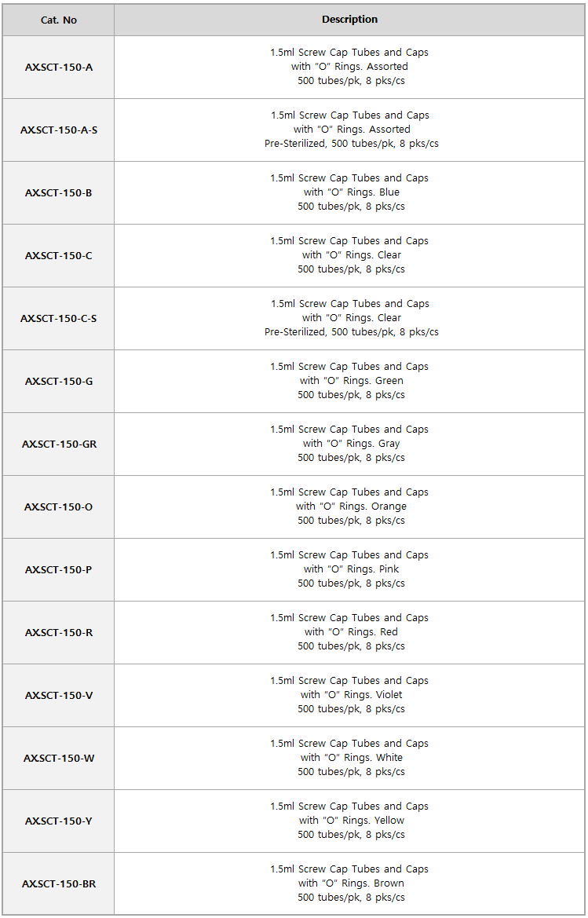
Task: Select catalog number AXSCT-150-A
Action: [59, 68]
